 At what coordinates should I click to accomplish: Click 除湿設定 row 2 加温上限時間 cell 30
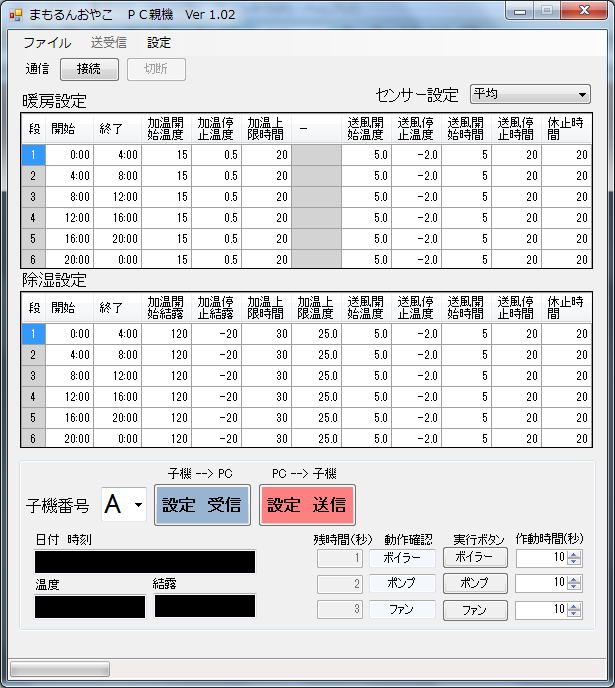266,355
